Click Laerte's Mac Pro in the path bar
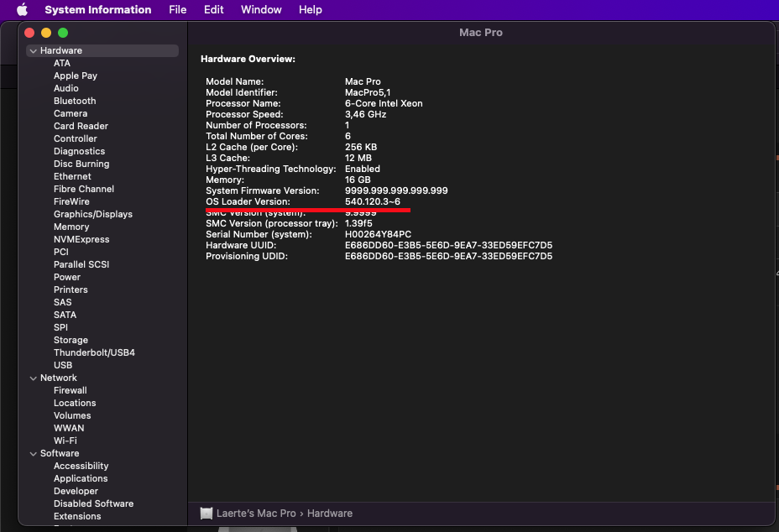Image resolution: width=779 pixels, height=532 pixels. (x=256, y=514)
